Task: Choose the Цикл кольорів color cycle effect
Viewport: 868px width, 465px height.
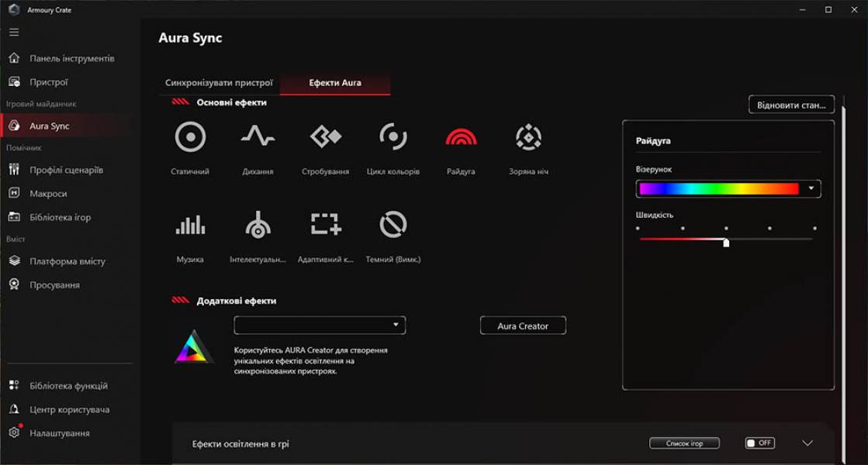Action: [393, 138]
